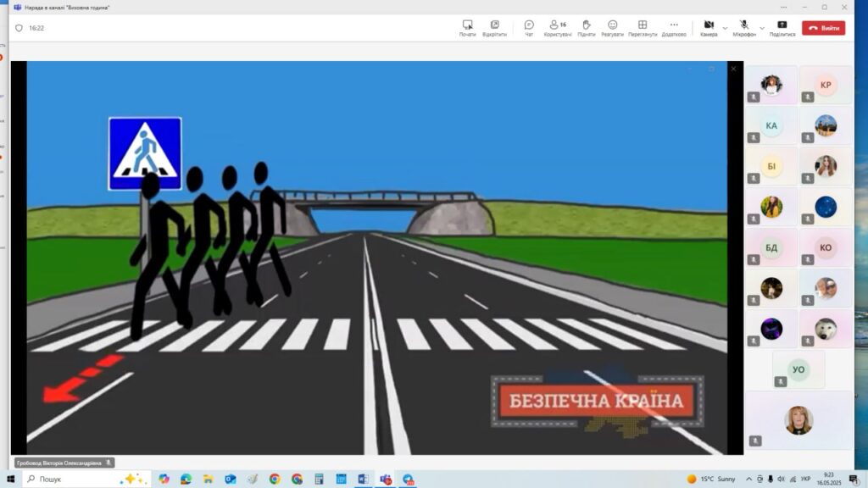The height and width of the screenshot is (488, 868).
Task: Click the shared video's close X
Action: [733, 69]
